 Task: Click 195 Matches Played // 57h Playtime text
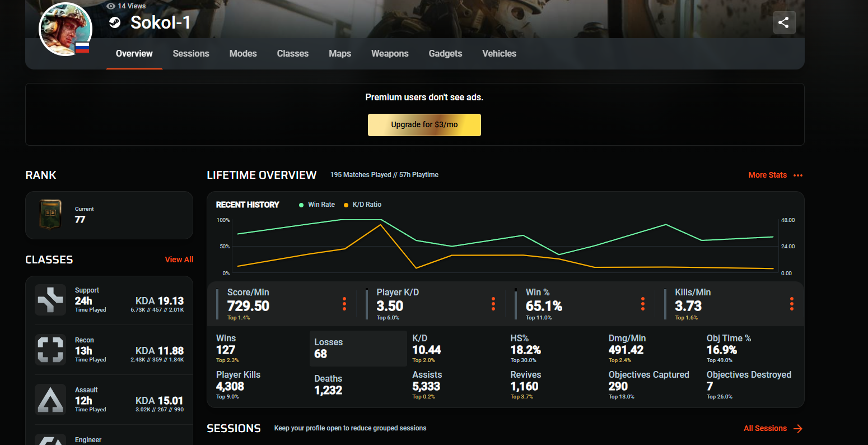pos(384,175)
